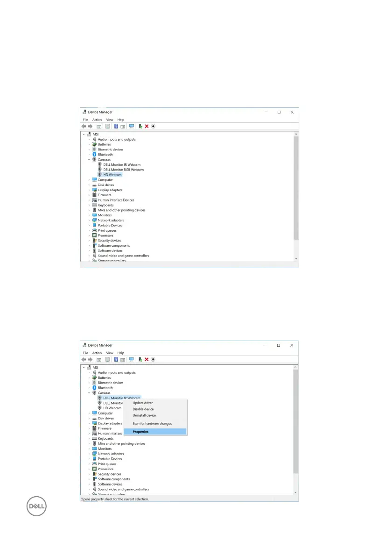Select DELL Monitor RGB Webcam in the upper window
This screenshot has height=556, width=392.
coord(123,170)
